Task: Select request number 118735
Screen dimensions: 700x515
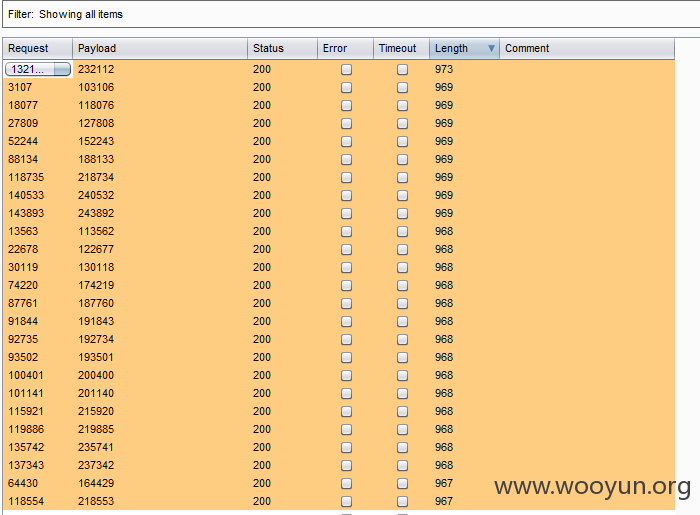Action: point(26,177)
